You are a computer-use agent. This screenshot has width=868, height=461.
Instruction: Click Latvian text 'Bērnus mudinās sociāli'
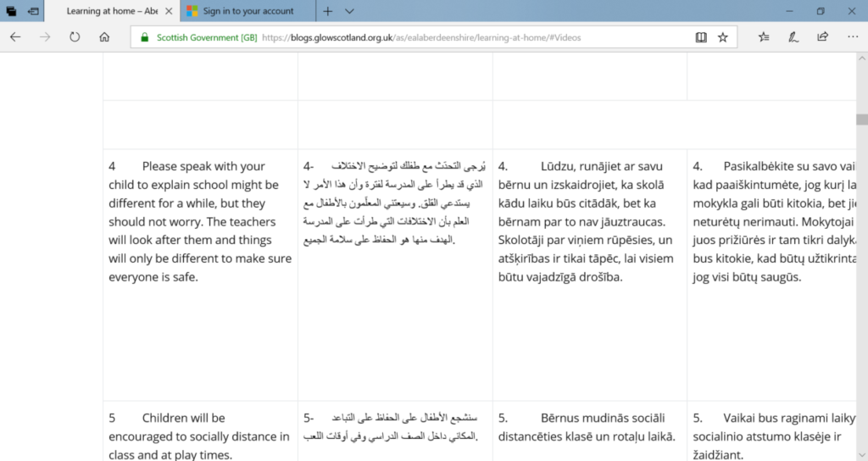click(x=603, y=418)
